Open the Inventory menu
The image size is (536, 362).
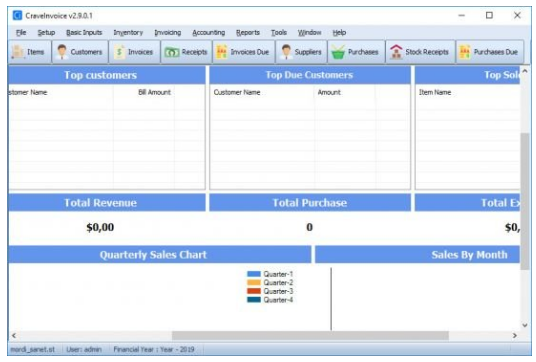[128, 32]
